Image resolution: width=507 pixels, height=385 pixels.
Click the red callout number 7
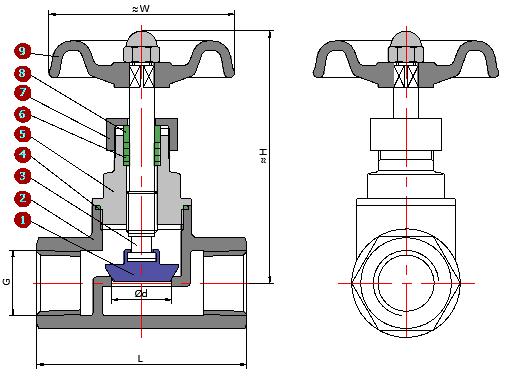point(22,92)
